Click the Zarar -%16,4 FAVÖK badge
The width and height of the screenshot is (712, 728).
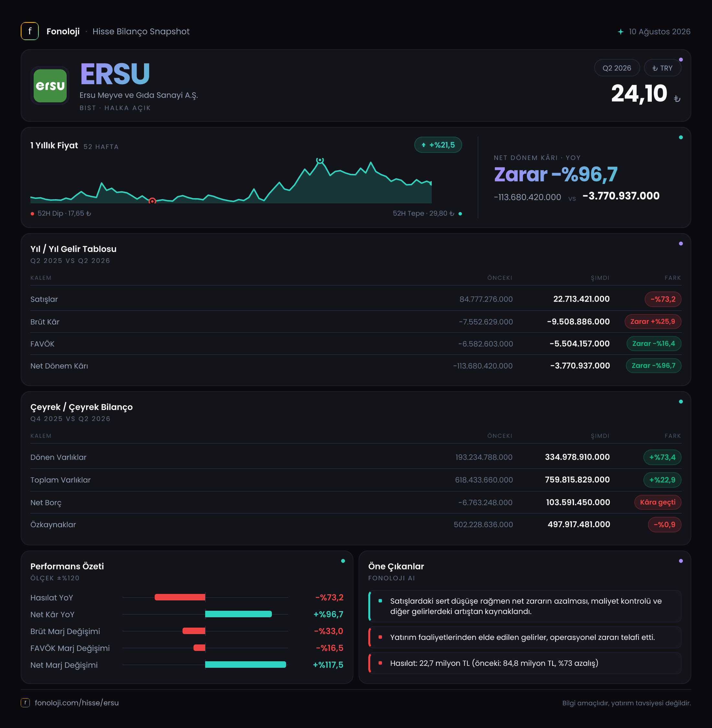pos(654,343)
